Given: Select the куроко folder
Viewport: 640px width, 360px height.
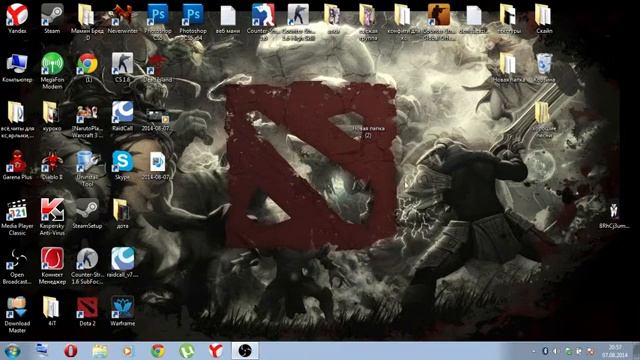Looking at the screenshot, I should [x=52, y=116].
